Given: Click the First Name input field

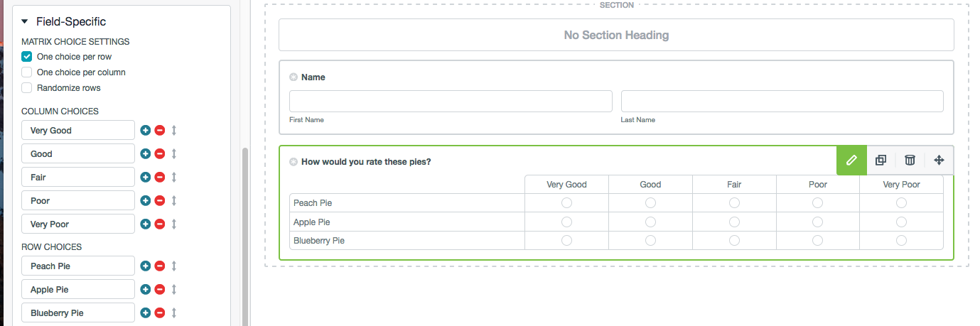Looking at the screenshot, I should point(451,101).
